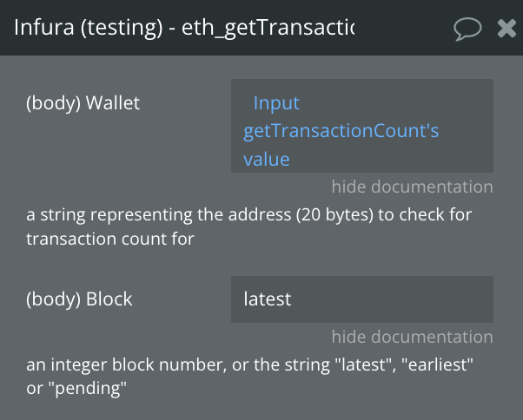
Task: Click "eth_getTransactio" in the header title
Action: tap(268, 28)
